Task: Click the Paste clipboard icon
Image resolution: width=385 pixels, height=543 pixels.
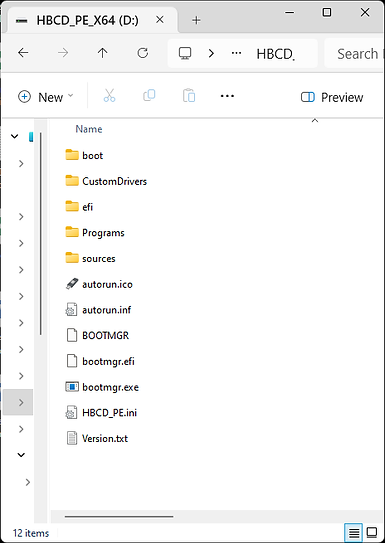Action: tap(189, 96)
